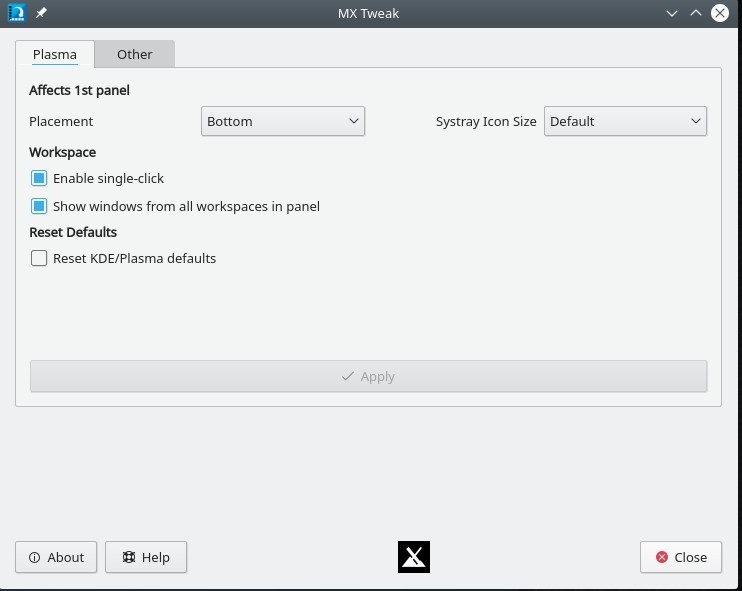
Task: Select the Plasma tab
Action: (54, 54)
